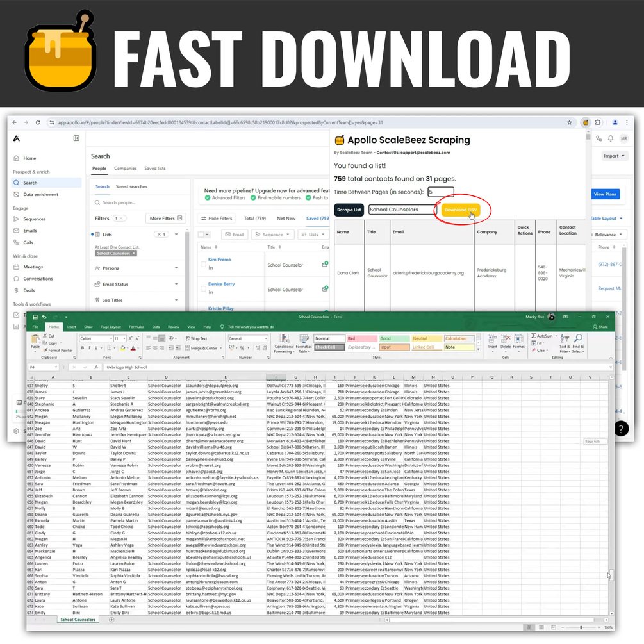
Task: Activate Format Painter in Excel
Action: (x=58, y=351)
